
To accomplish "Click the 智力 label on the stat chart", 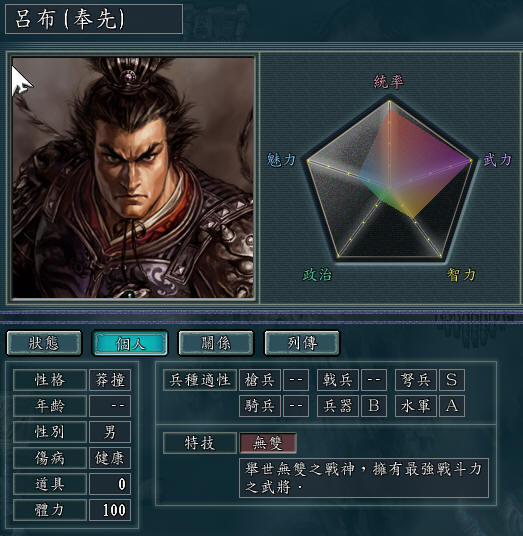I will 461,274.
